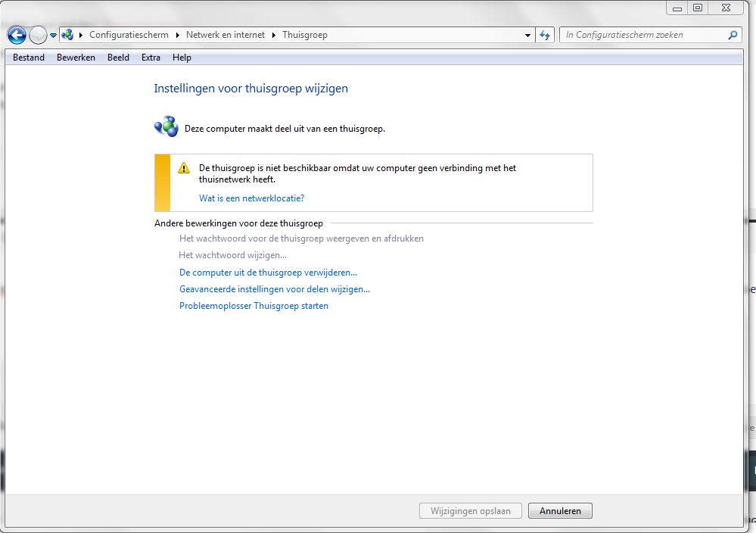Open the address bar previous locations dropdown
The width and height of the screenshot is (756, 533).
[527, 36]
